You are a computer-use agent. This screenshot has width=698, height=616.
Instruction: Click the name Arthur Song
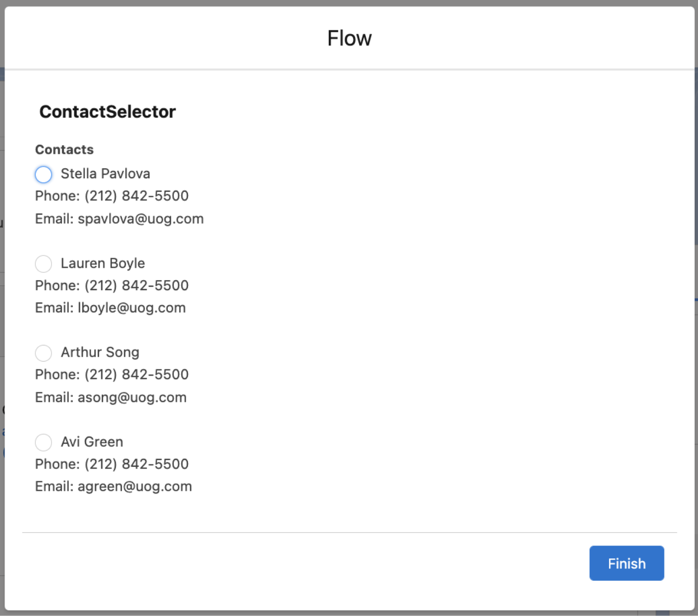tap(100, 352)
